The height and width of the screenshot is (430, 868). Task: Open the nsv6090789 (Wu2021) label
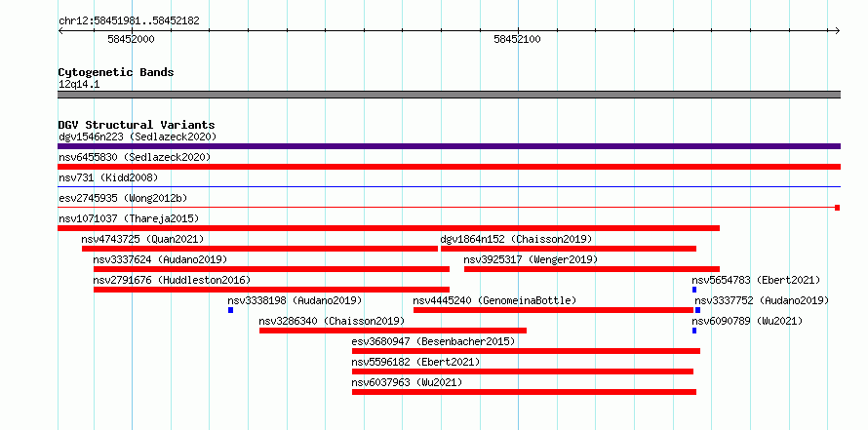[x=747, y=321]
